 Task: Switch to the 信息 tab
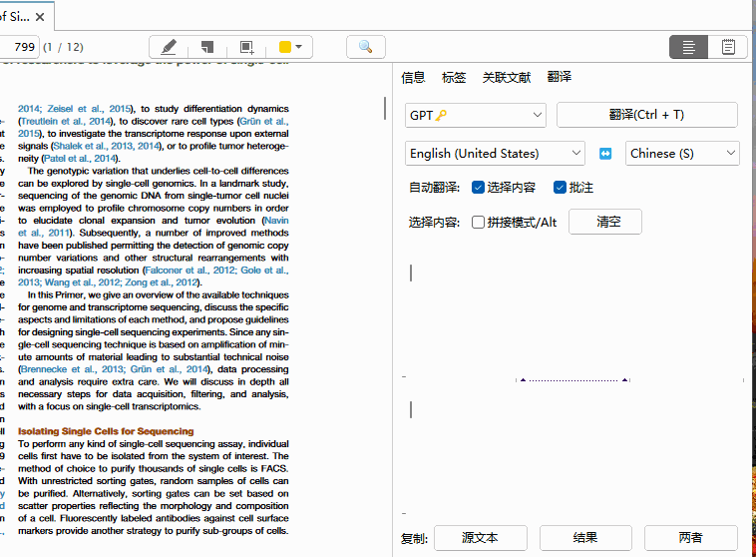[413, 77]
